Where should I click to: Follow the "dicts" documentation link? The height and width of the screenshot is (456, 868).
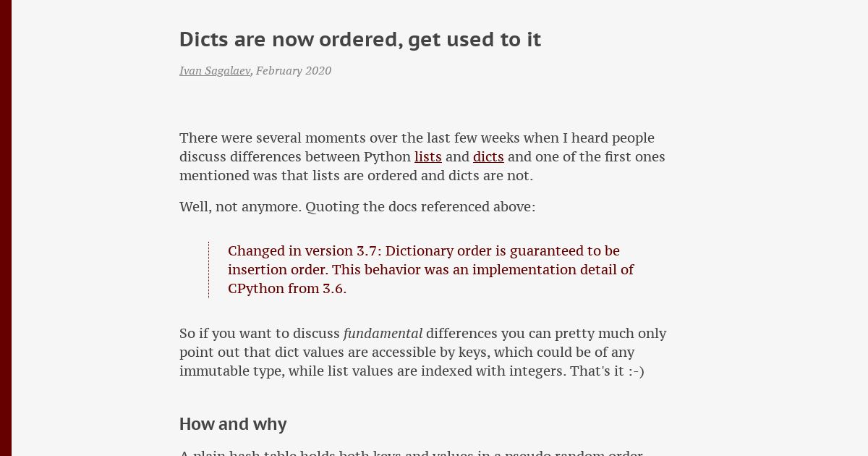tap(488, 157)
